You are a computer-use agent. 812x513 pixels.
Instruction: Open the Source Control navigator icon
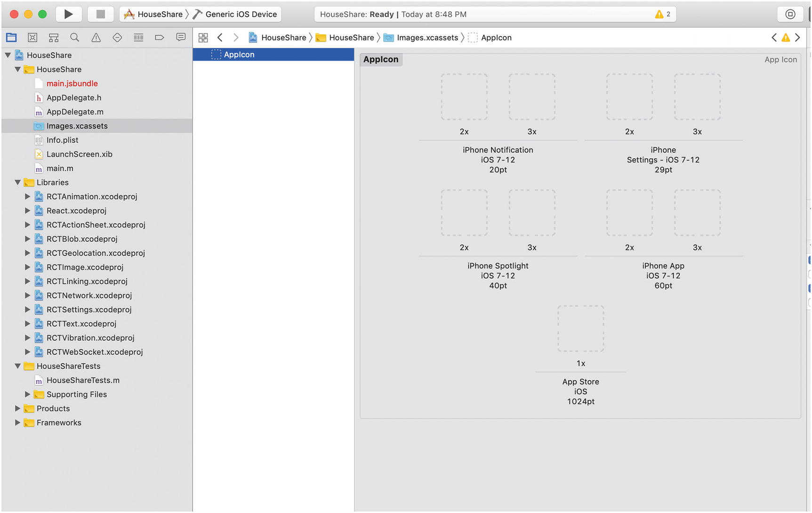[x=32, y=38]
